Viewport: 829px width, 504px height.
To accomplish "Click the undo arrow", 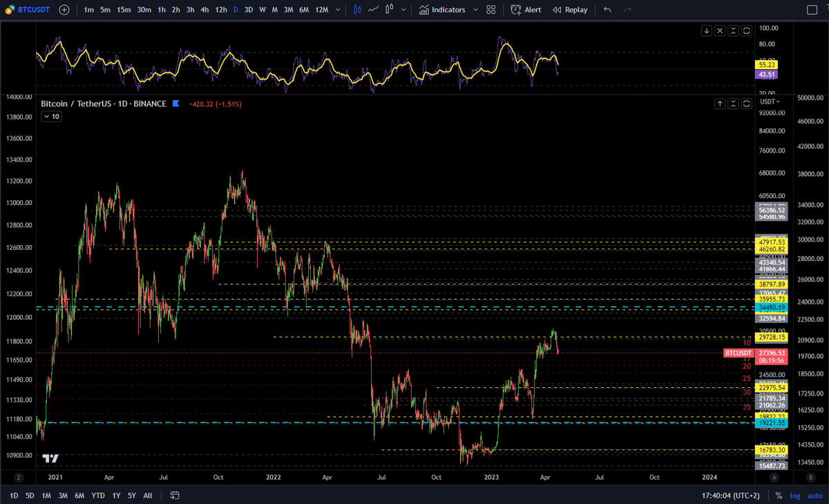I will 607,10.
